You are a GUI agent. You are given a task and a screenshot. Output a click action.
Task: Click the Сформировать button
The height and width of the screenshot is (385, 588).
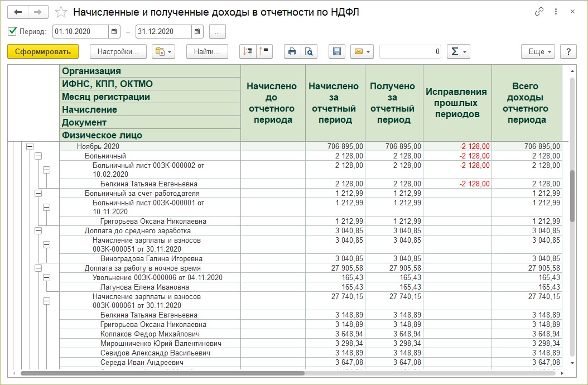point(43,51)
